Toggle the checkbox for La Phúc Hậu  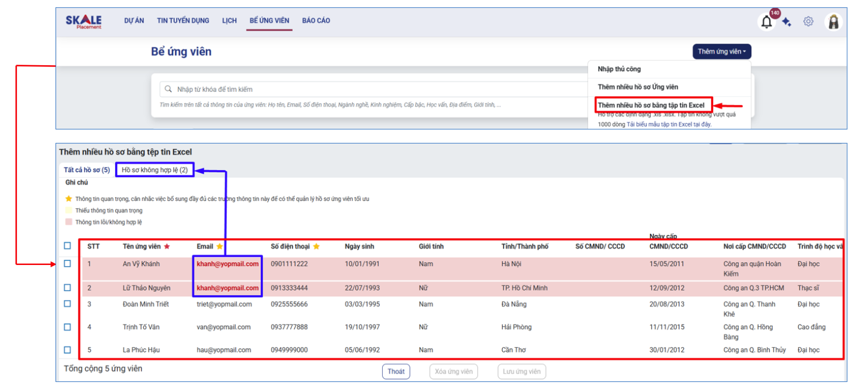pos(67,350)
